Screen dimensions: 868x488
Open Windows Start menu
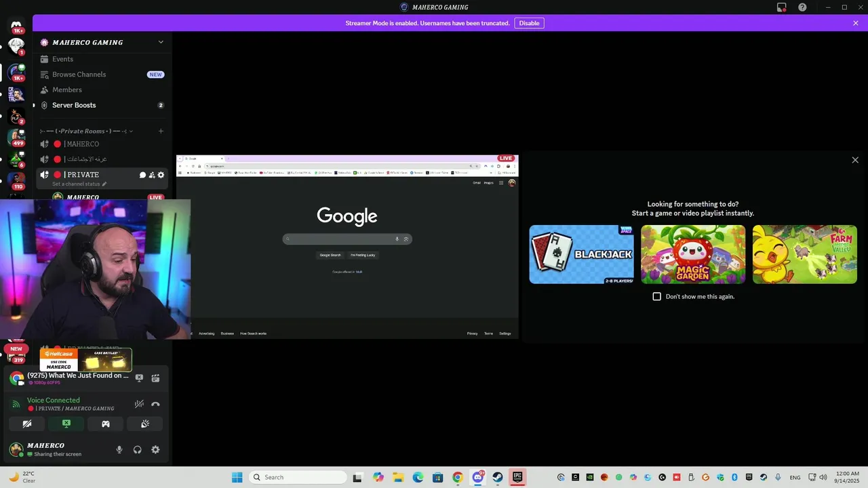click(237, 477)
